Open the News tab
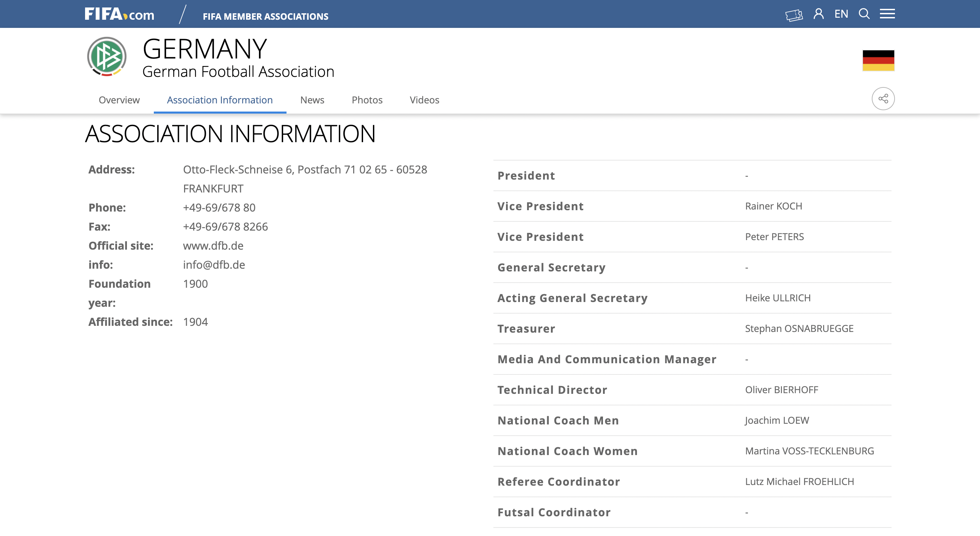The image size is (980, 536). pos(312,100)
